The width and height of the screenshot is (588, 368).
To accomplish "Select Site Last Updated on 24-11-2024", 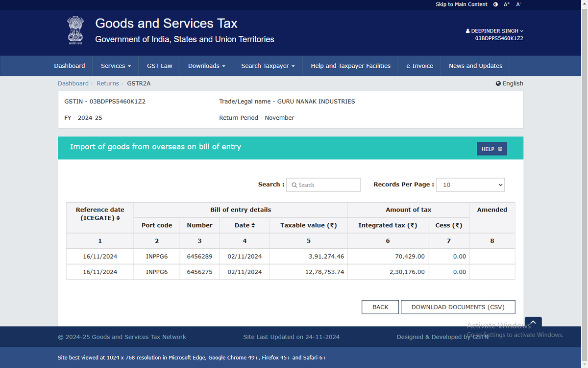I will pos(292,337).
